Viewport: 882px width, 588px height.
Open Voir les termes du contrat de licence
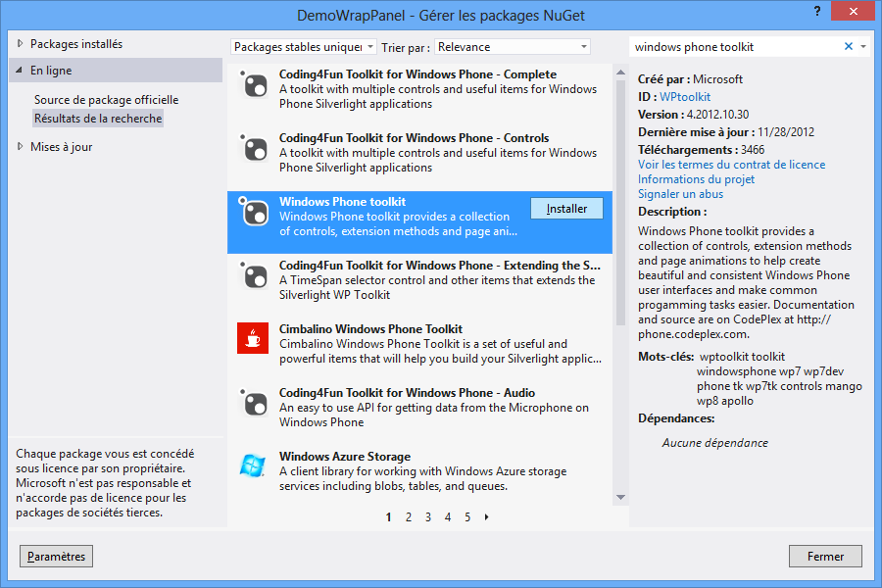point(731,165)
